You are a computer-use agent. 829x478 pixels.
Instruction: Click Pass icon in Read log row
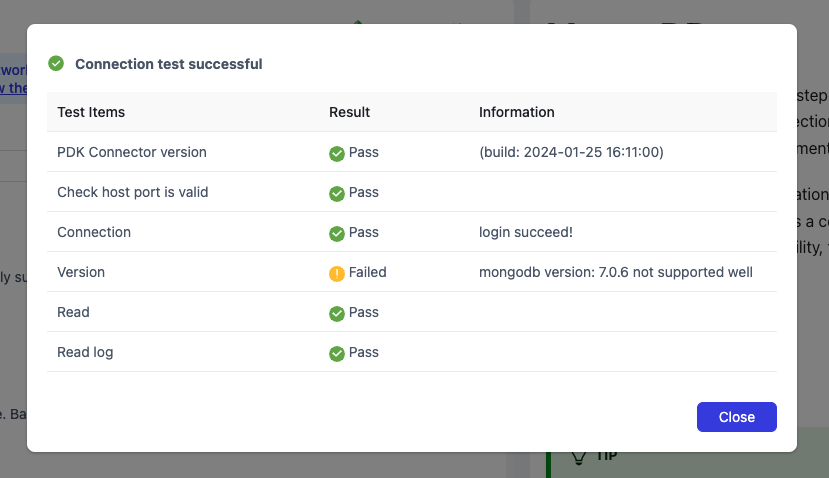point(337,353)
